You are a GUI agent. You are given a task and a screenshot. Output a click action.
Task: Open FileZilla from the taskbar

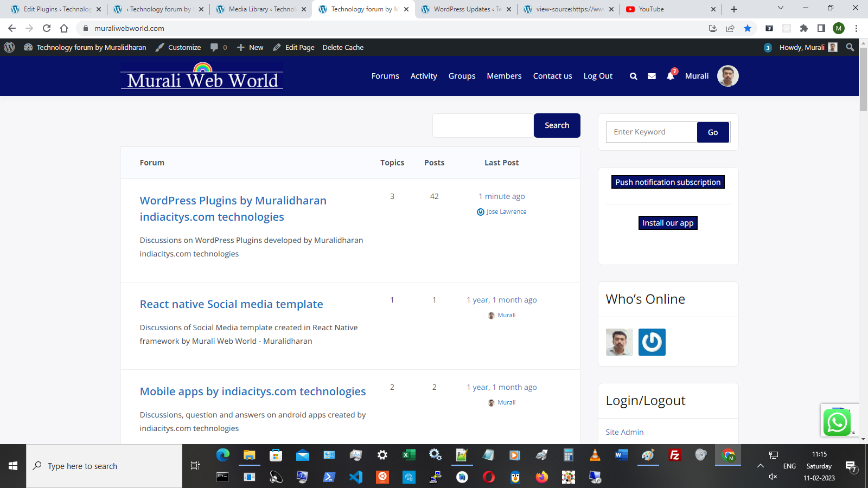point(675,455)
